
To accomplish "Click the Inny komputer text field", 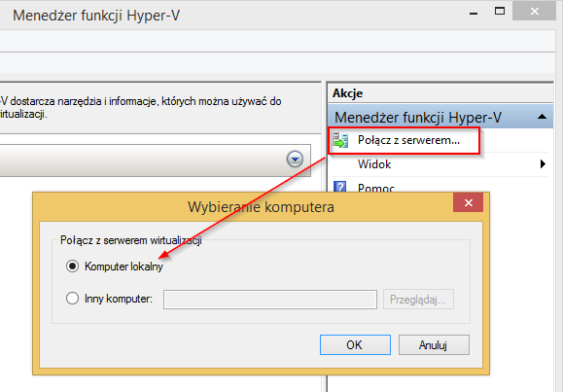I will pyautogui.click(x=270, y=300).
